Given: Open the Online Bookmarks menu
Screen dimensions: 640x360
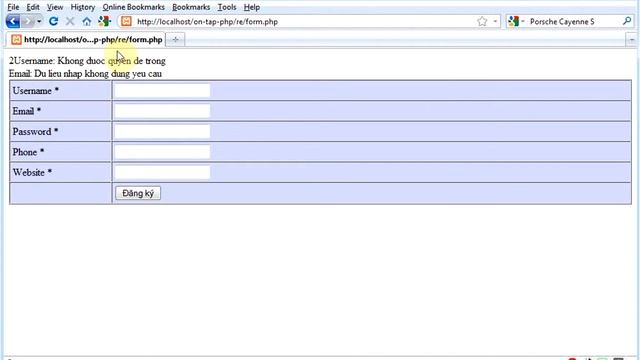Looking at the screenshot, I should tap(133, 7).
